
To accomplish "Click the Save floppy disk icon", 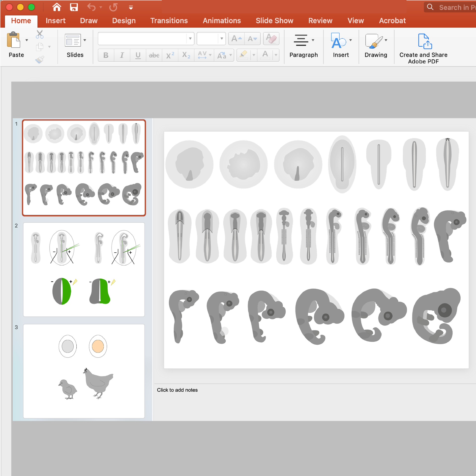I will tap(74, 7).
